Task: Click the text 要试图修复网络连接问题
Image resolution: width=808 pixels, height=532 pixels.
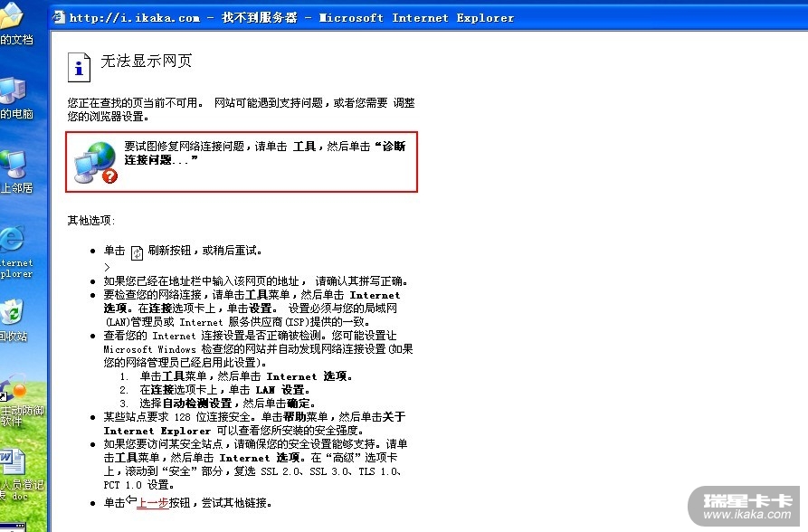Action: [x=184, y=147]
